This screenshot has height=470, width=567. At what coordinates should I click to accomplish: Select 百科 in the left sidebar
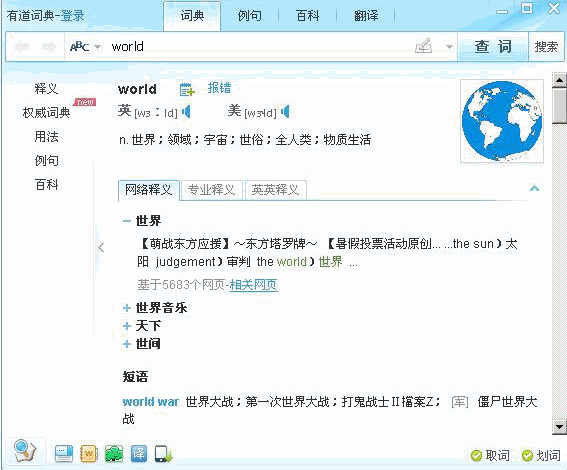(46, 185)
